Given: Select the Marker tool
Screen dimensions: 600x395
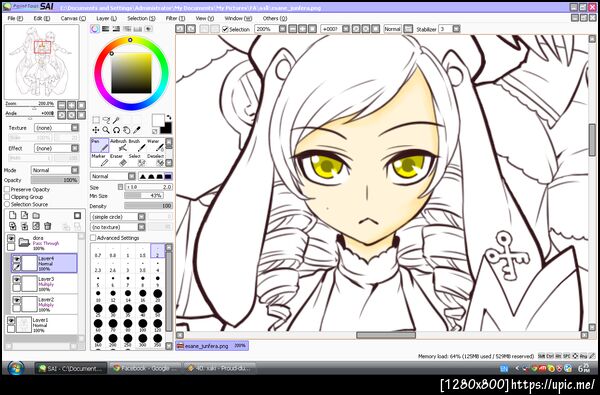Looking at the screenshot, I should tap(99, 160).
